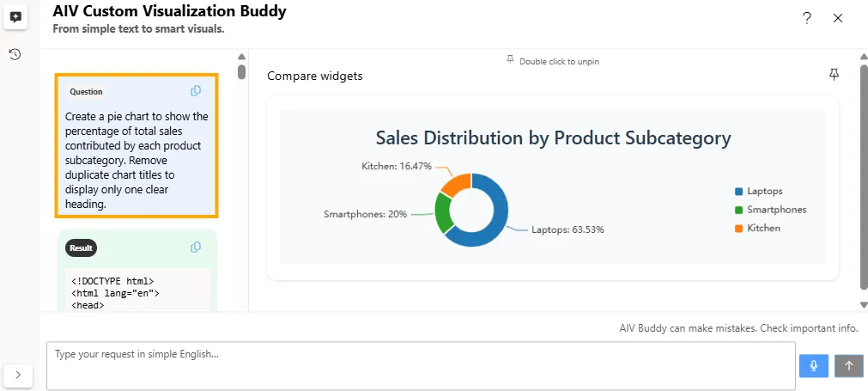Screen dimensions: 868x391
Task: Close the Visualization Buddy dialog
Action: click(838, 18)
